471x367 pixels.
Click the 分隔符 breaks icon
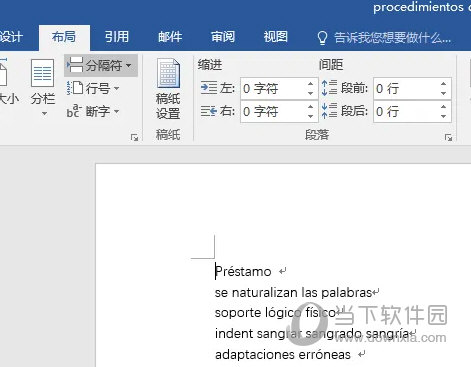click(75, 65)
